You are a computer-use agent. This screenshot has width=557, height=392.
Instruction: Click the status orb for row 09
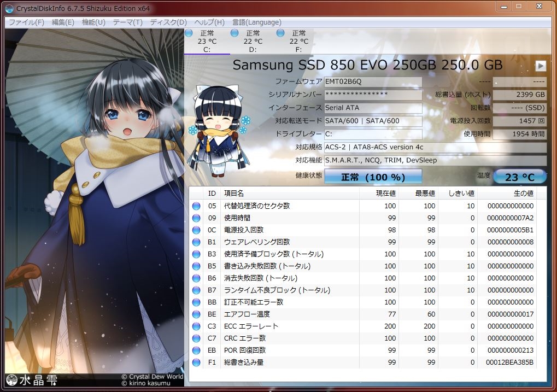coord(196,218)
